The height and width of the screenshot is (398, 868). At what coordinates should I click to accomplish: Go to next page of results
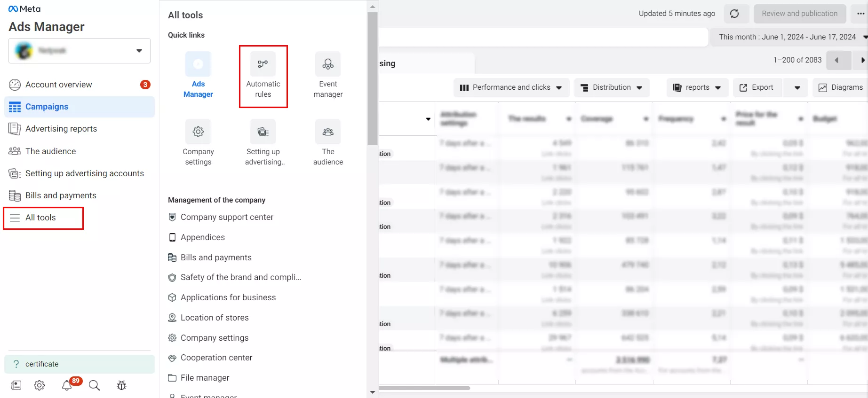(862, 60)
